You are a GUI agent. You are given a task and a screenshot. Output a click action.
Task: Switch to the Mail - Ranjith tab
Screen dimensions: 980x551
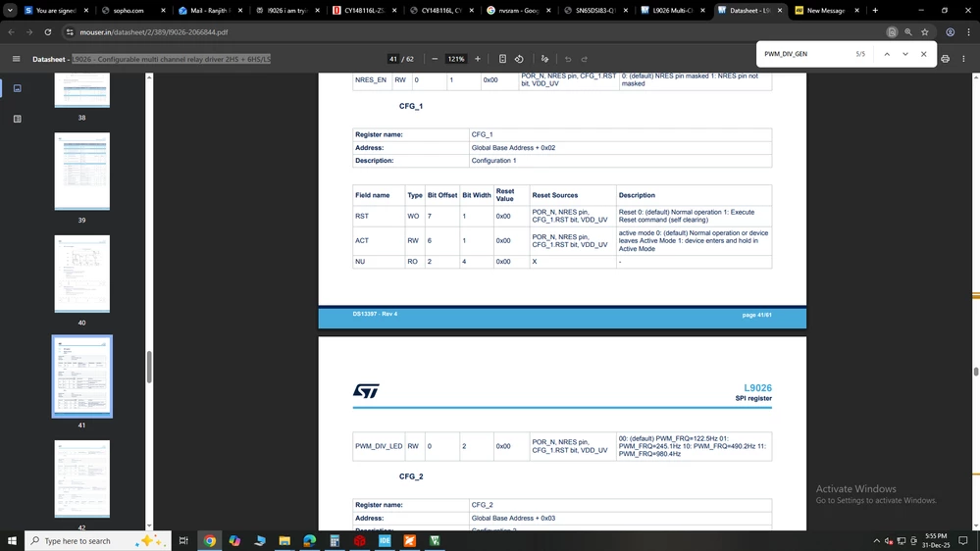point(210,10)
